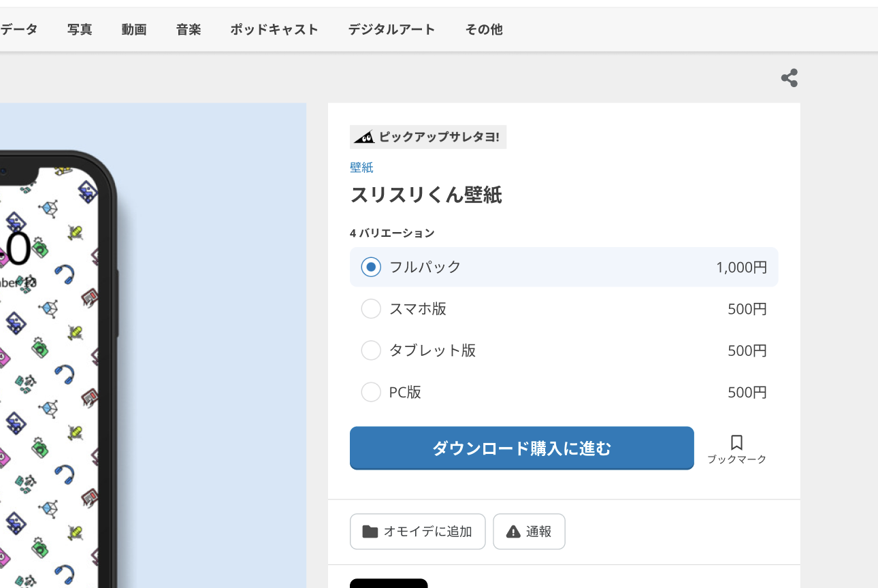
Task: Open the 壁紙 category link
Action: pyautogui.click(x=361, y=167)
